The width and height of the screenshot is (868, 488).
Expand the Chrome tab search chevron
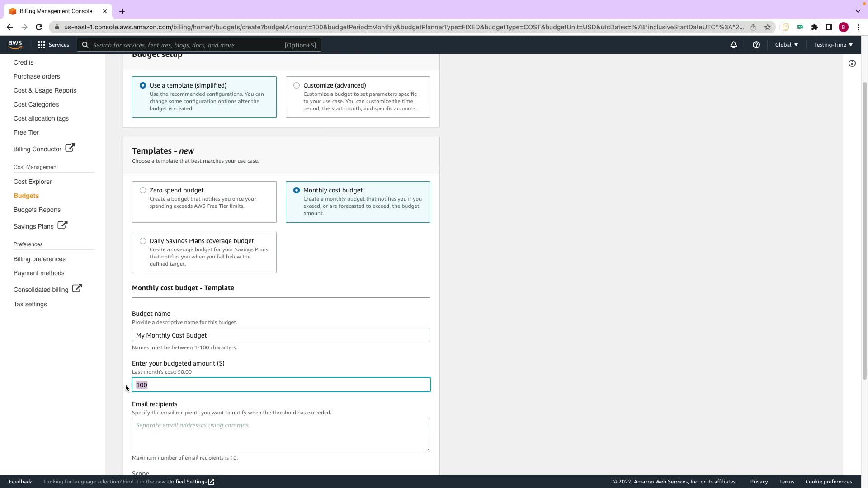(858, 11)
